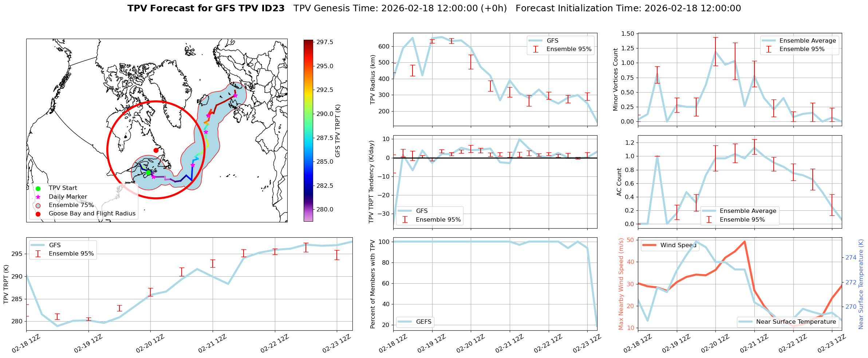
Task: Click the red Goose Bay dot on the map
Action: (156, 150)
